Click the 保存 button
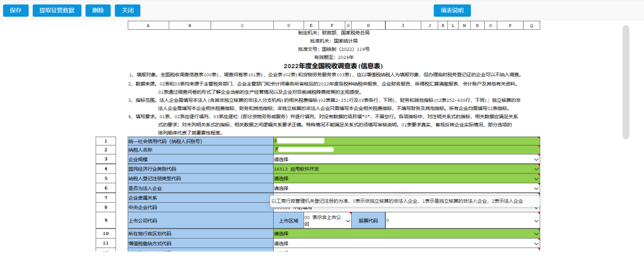The height and width of the screenshot is (266, 644). pyautogui.click(x=16, y=11)
